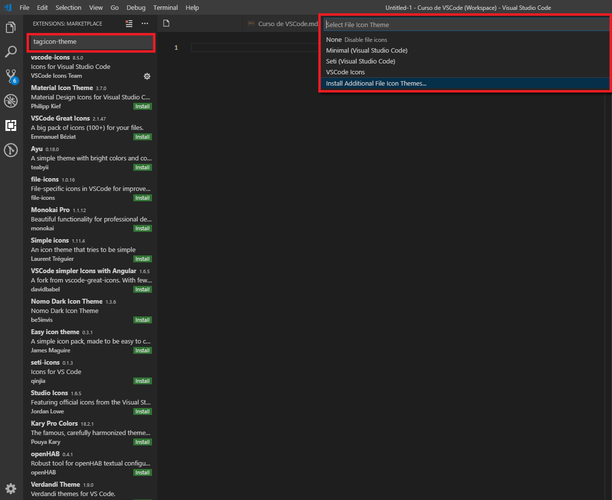Install the Studio Icons extension
612x500 pixels.
[x=142, y=411]
